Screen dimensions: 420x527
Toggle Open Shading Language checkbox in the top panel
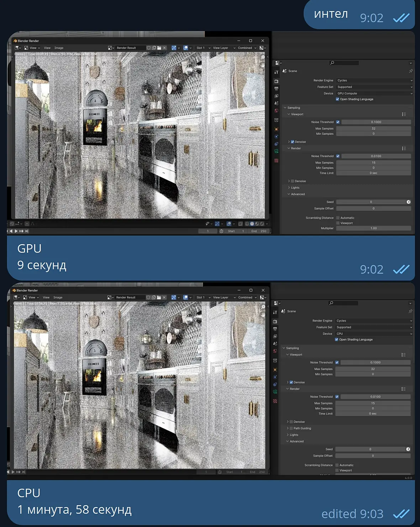(337, 99)
